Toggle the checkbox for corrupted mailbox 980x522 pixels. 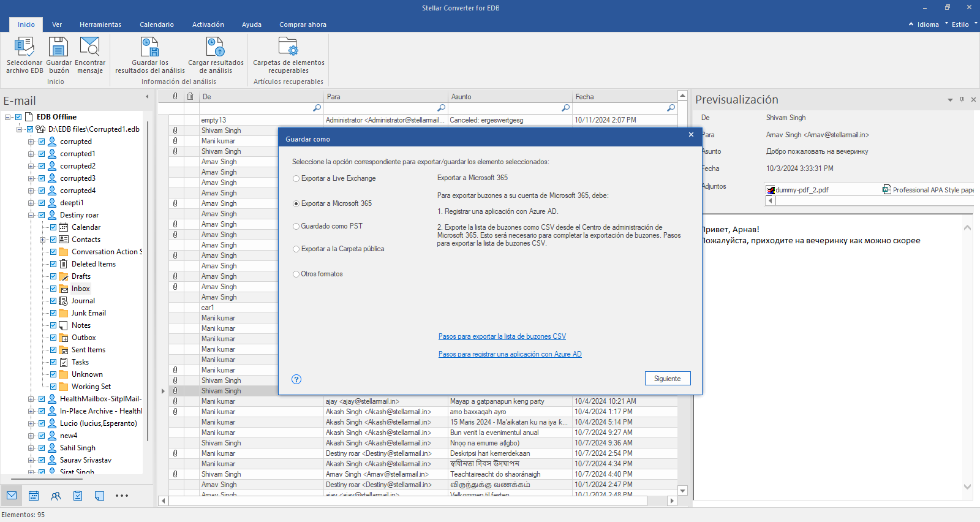point(42,142)
